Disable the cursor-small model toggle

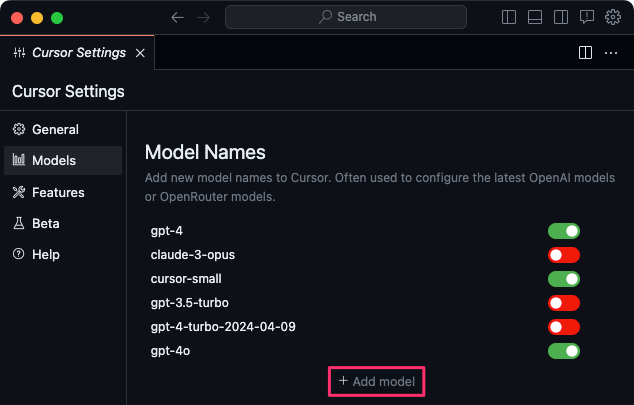click(564, 279)
